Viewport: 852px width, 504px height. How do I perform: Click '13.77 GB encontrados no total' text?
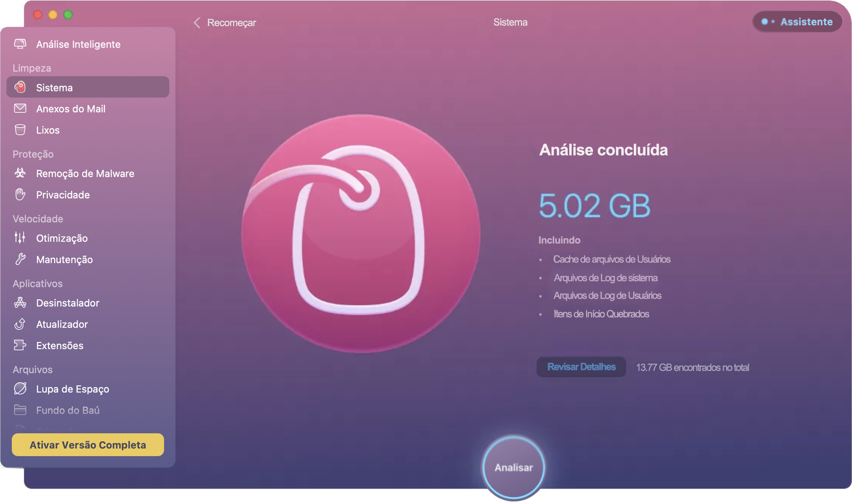pyautogui.click(x=692, y=367)
